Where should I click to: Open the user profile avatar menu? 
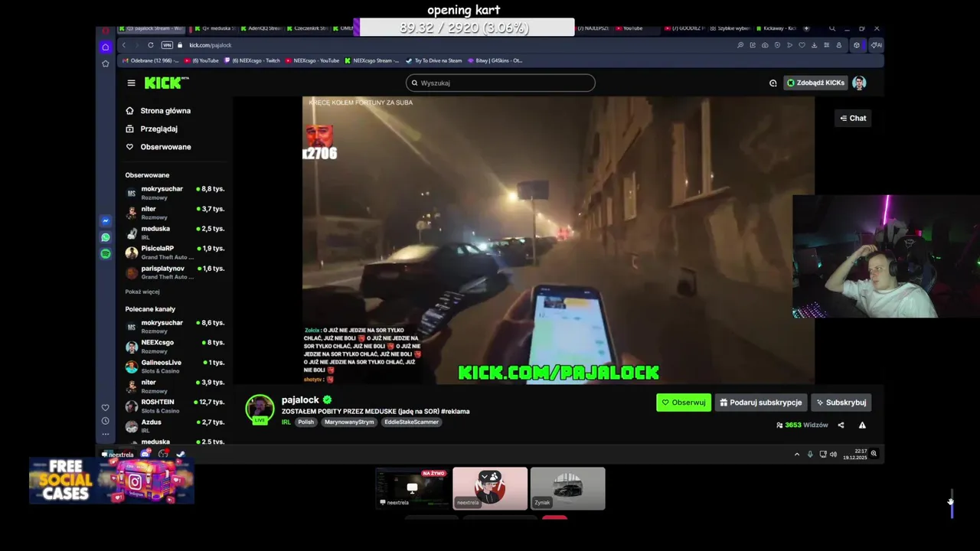pyautogui.click(x=859, y=83)
